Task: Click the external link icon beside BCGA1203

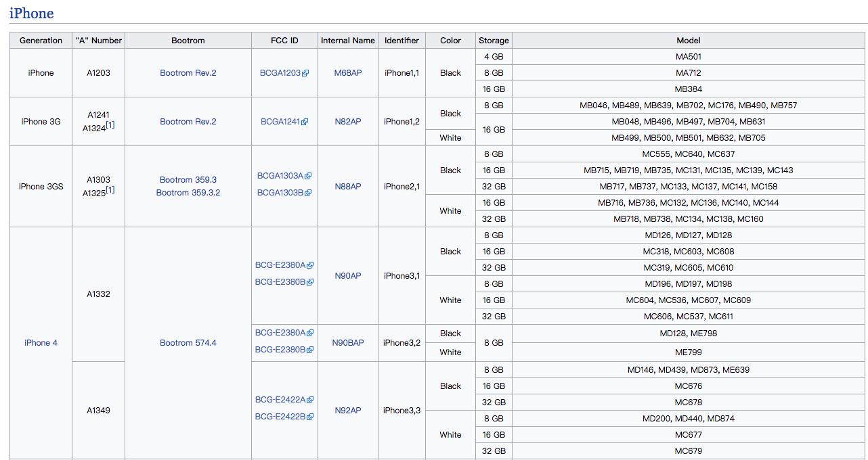Action: [x=305, y=74]
